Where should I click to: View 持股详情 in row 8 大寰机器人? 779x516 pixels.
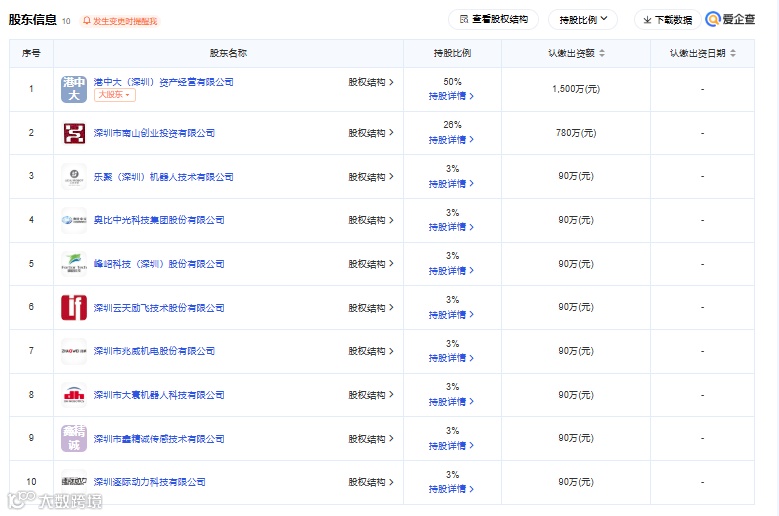click(451, 402)
